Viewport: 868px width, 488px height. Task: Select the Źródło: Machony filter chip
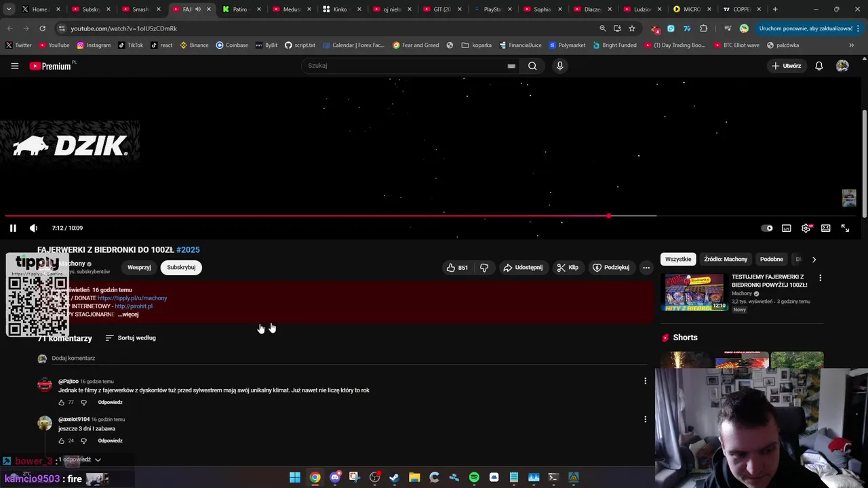(726, 259)
